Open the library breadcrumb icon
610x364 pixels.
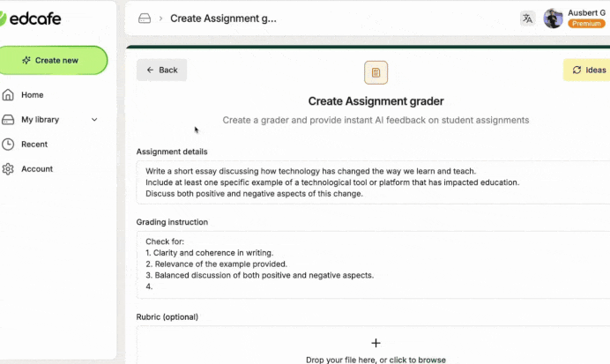tap(145, 19)
